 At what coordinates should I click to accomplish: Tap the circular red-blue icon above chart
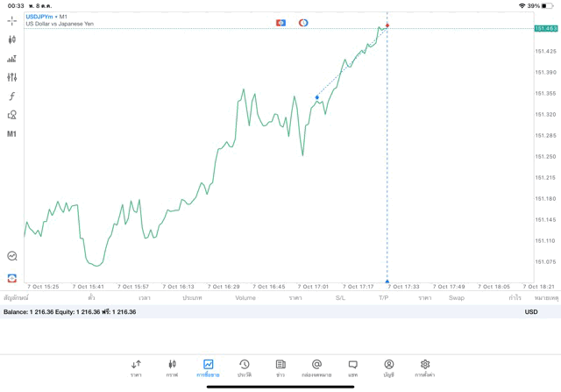pos(302,22)
